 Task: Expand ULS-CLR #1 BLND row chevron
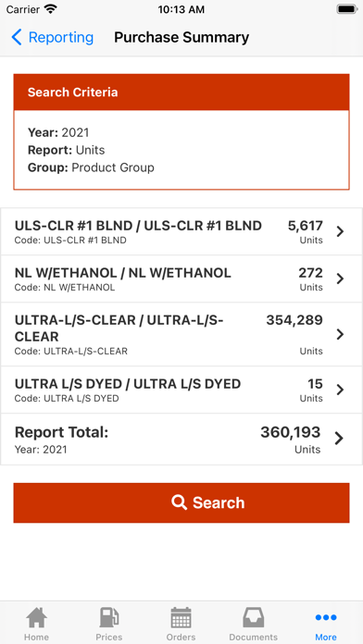[x=340, y=231]
